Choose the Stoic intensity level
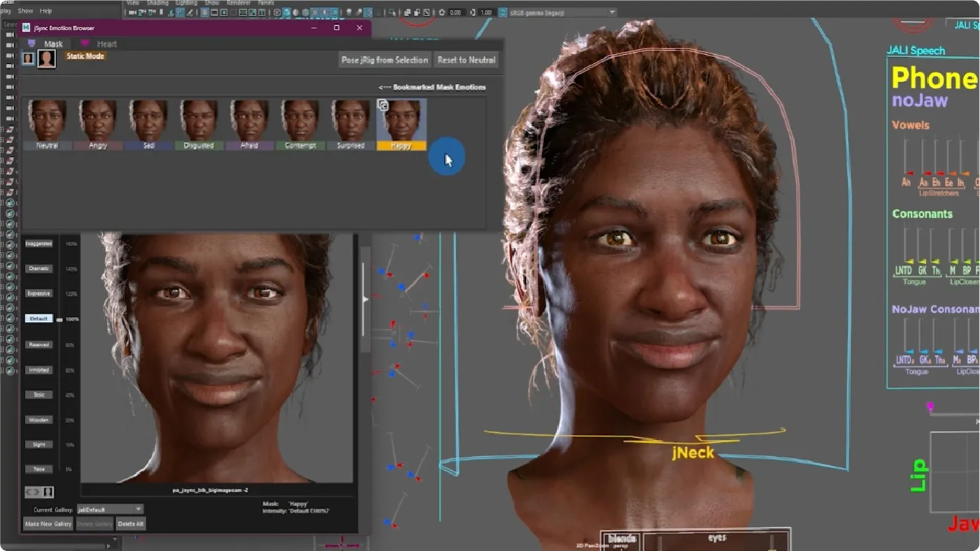980x551 pixels. click(39, 395)
